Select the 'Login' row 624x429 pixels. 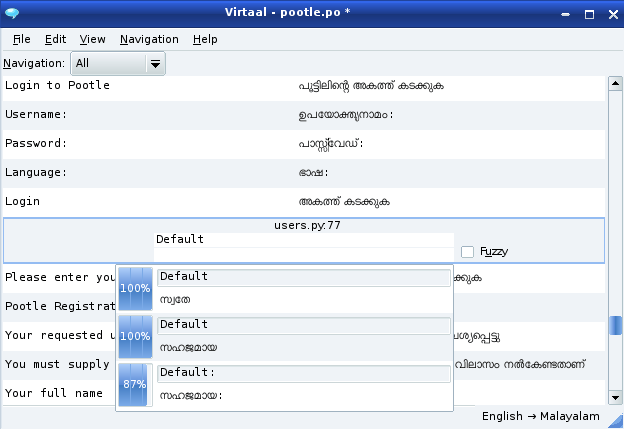click(x=304, y=202)
